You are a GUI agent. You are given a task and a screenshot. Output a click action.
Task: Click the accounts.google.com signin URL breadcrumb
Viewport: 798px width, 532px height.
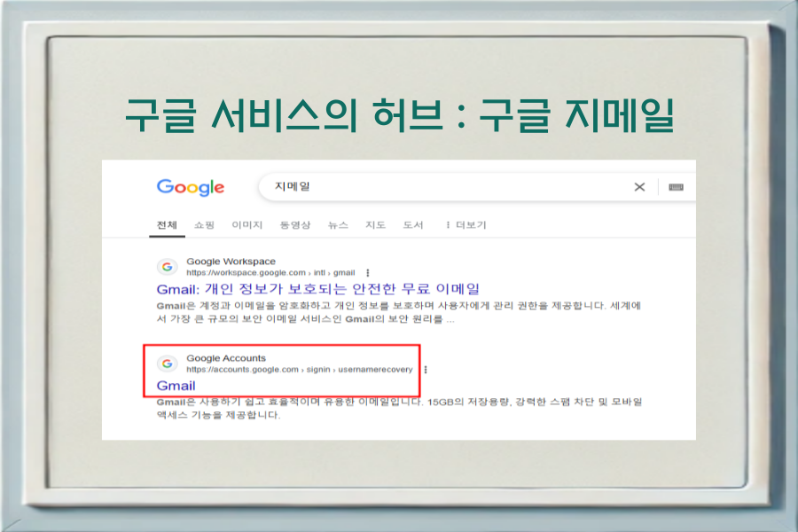[300, 370]
